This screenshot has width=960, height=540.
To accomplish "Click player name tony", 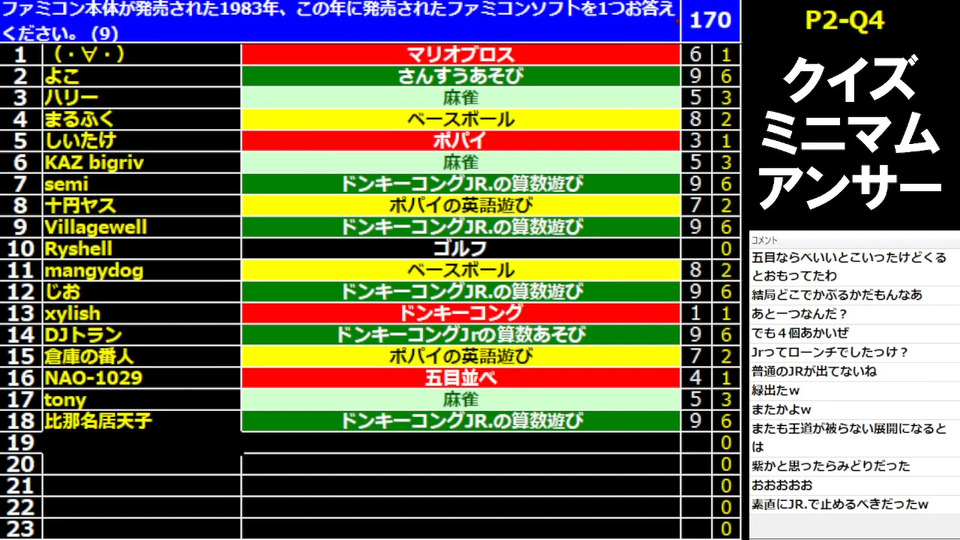I will (65, 400).
